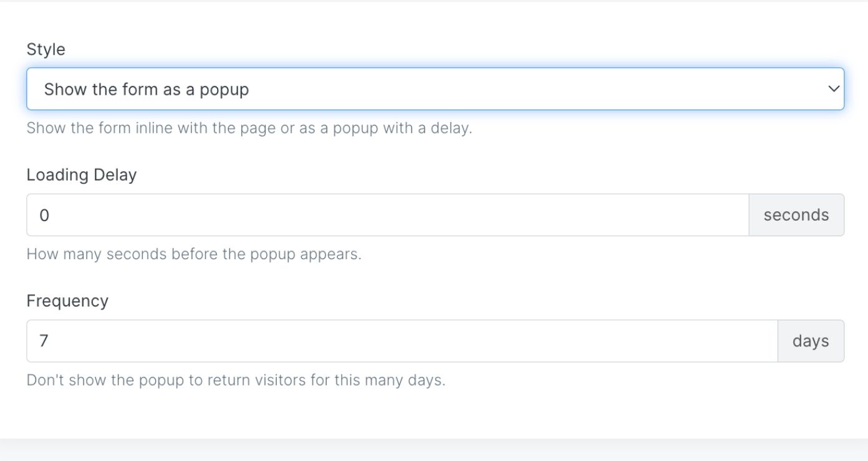Click the empty middle of the Style select box
This screenshot has width=868, height=461.
[499, 89]
